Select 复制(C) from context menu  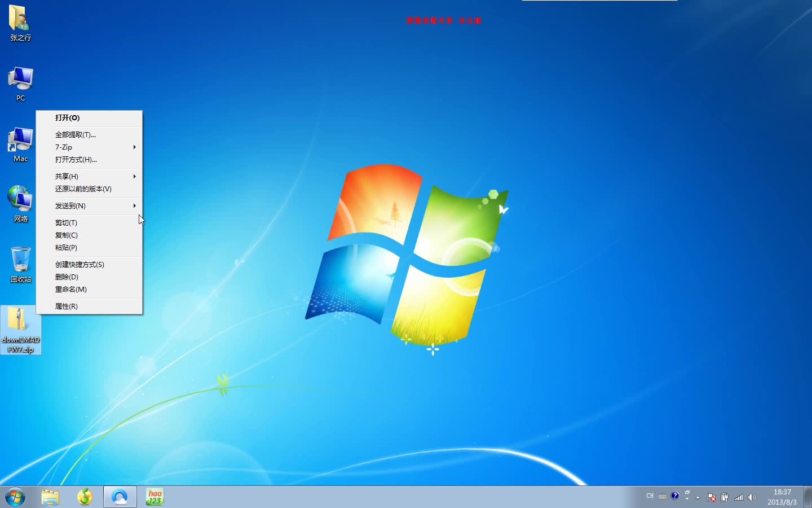click(89, 235)
